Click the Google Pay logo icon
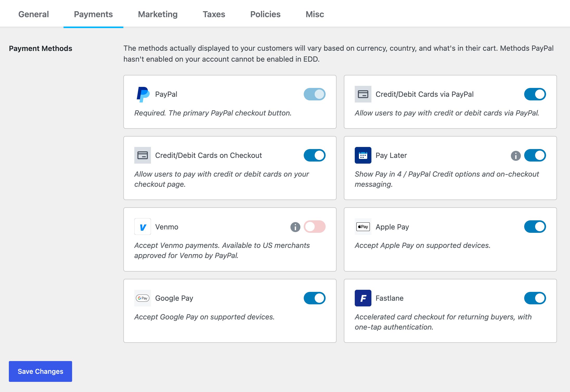 click(142, 298)
